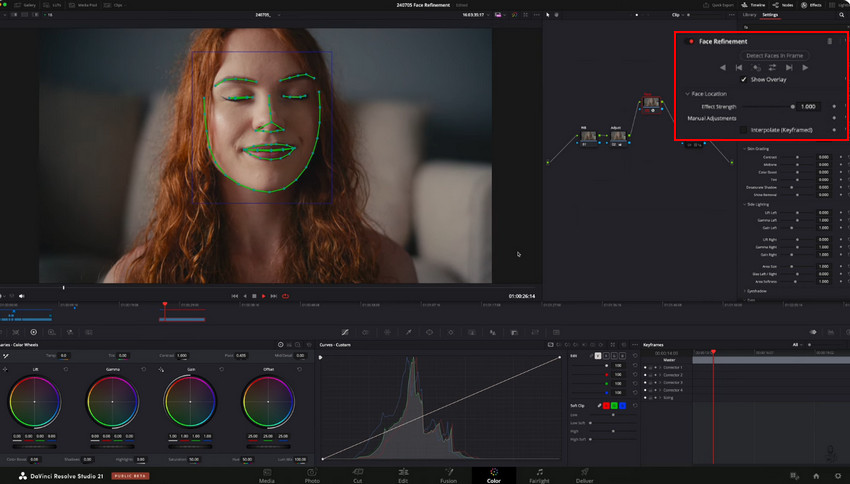Viewport: 850px width, 484px height.
Task: Toggle the Face Refinement effect enable switch
Action: coord(690,41)
